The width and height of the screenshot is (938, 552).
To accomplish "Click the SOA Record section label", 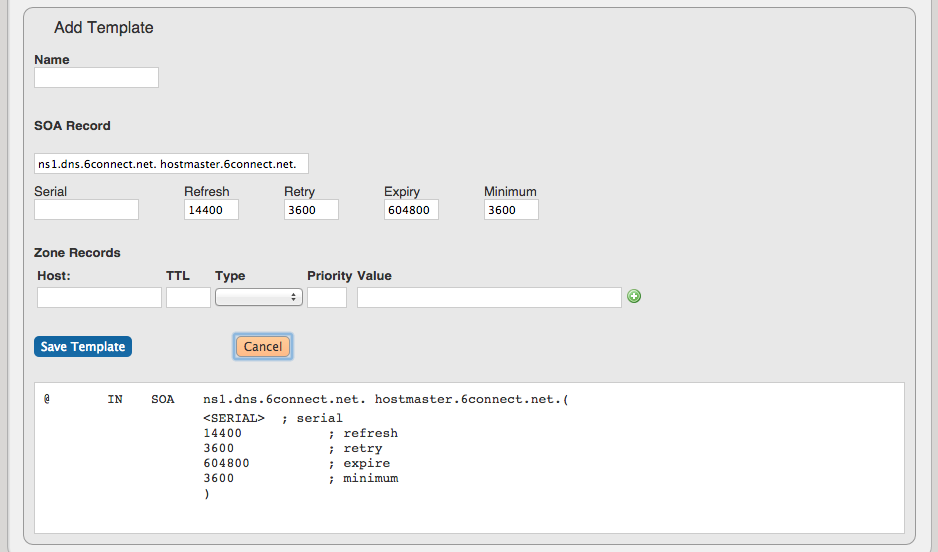I will pos(72,126).
